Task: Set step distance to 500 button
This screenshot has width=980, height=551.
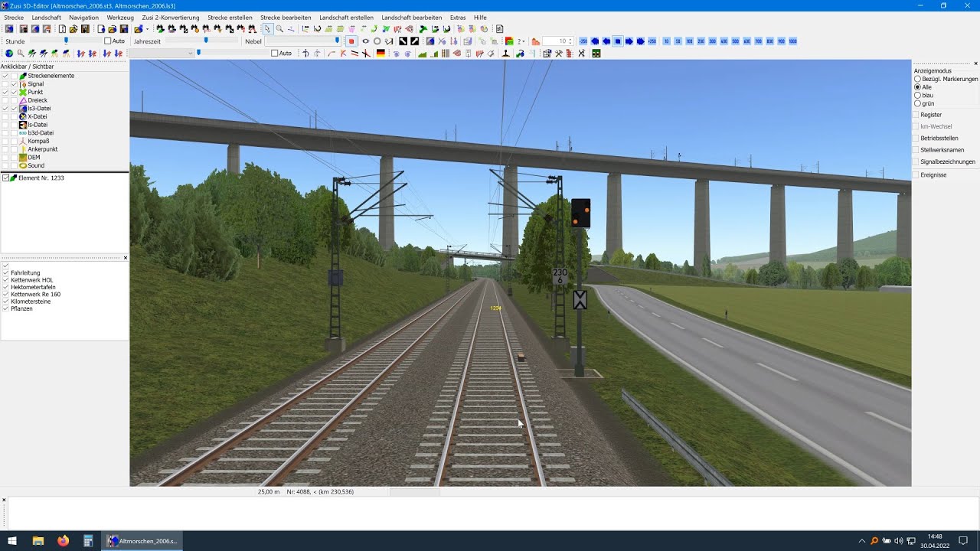Action: tap(736, 41)
